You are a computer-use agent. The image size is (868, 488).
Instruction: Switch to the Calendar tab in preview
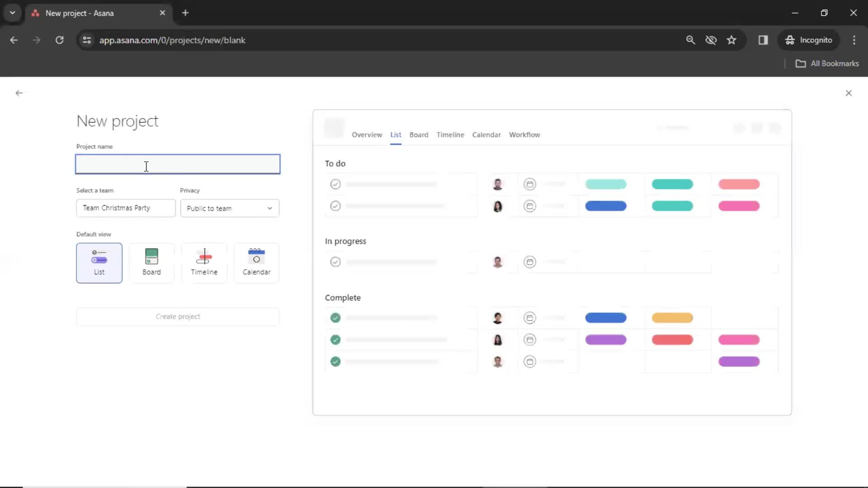click(486, 135)
